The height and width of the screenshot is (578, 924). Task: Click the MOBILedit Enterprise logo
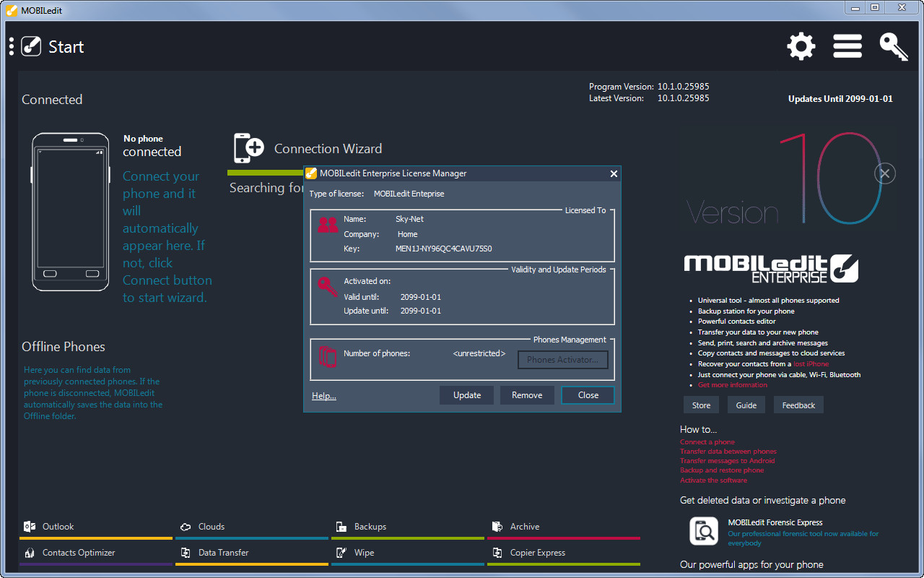[771, 268]
